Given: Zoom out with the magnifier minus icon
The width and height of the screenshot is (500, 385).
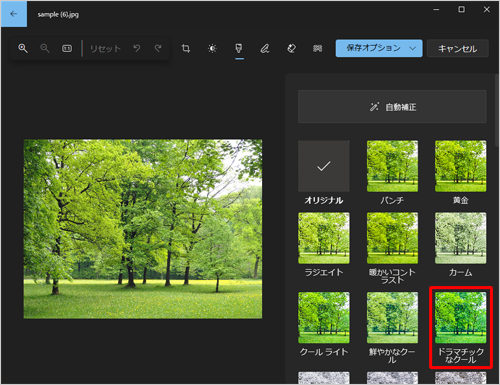Looking at the screenshot, I should (45, 48).
